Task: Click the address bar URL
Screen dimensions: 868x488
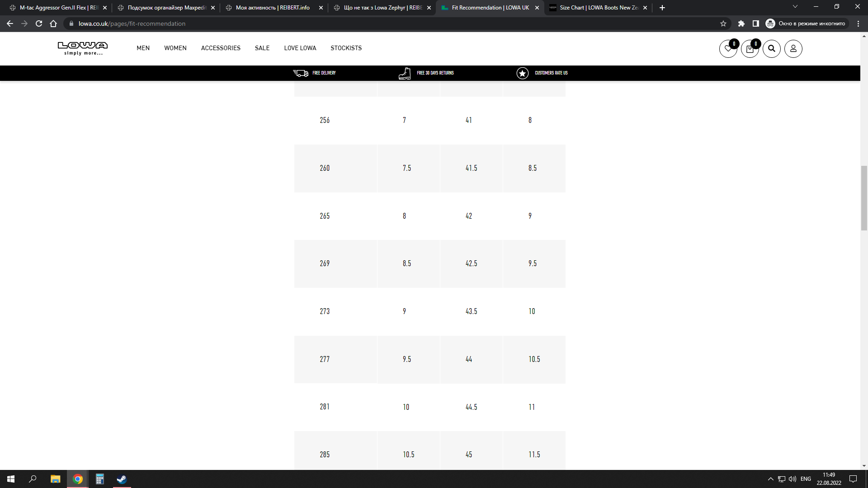Action: point(132,23)
